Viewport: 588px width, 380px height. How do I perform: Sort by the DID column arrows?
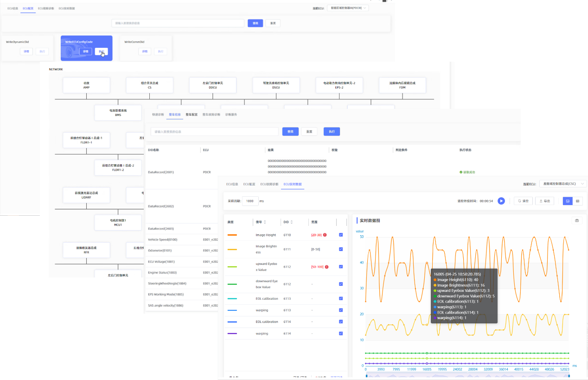coord(292,222)
